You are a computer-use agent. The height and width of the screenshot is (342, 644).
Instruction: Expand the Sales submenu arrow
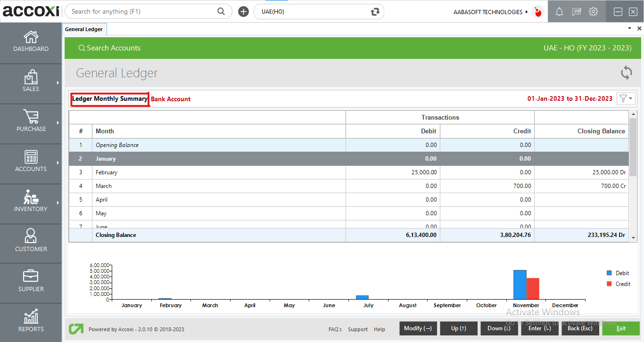pyautogui.click(x=58, y=83)
